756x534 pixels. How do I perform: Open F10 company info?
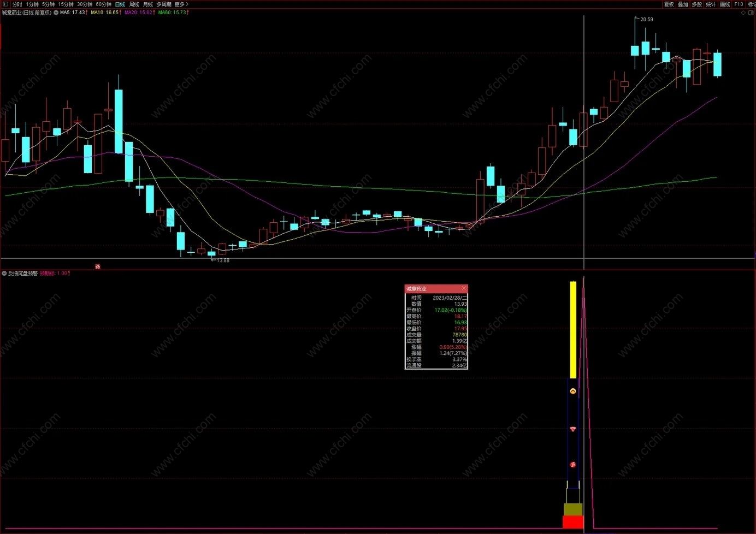pos(739,4)
